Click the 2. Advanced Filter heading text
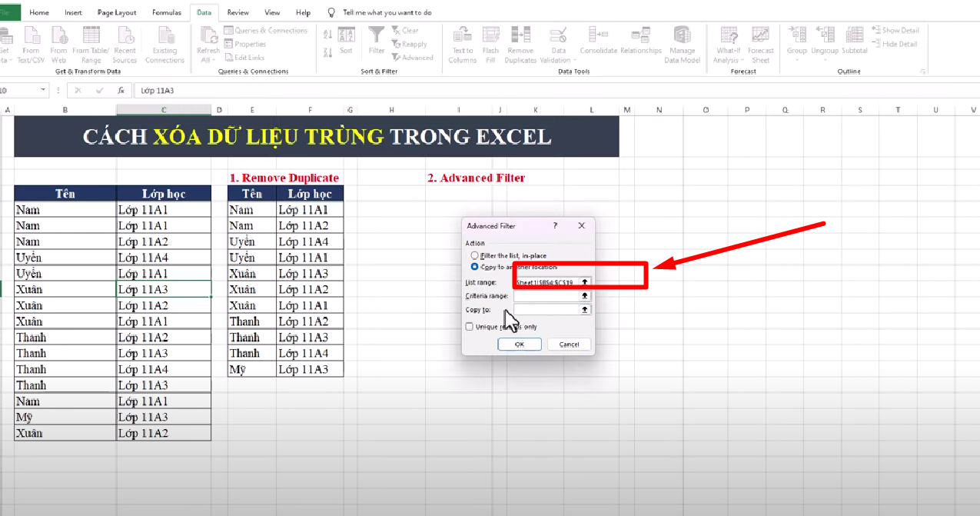Screen dimensions: 980x516 (x=477, y=178)
